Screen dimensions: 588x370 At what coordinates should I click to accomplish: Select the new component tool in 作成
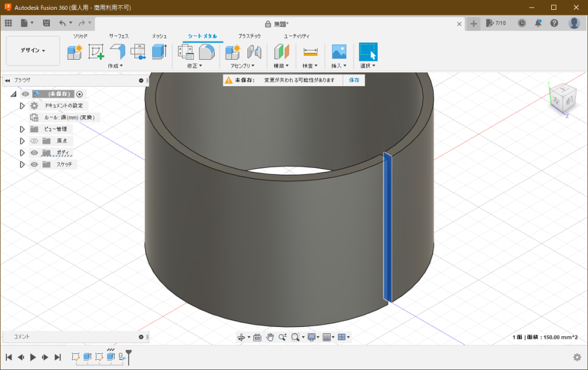(75, 52)
